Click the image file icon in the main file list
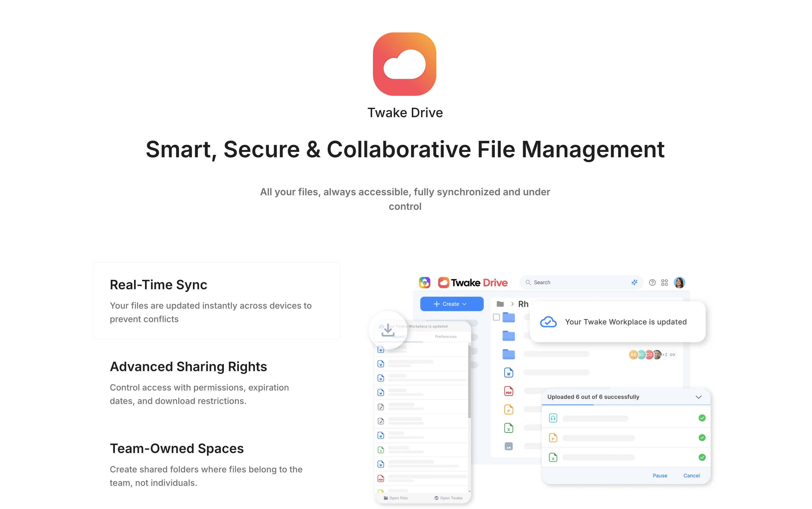This screenshot has height=509, width=812. coord(509,447)
